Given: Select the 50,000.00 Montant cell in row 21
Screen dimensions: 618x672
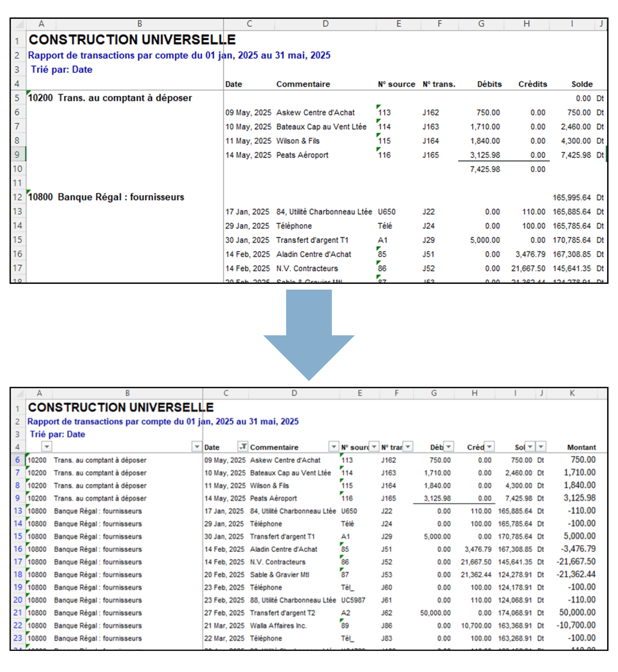Looking at the screenshot, I should click(577, 613).
